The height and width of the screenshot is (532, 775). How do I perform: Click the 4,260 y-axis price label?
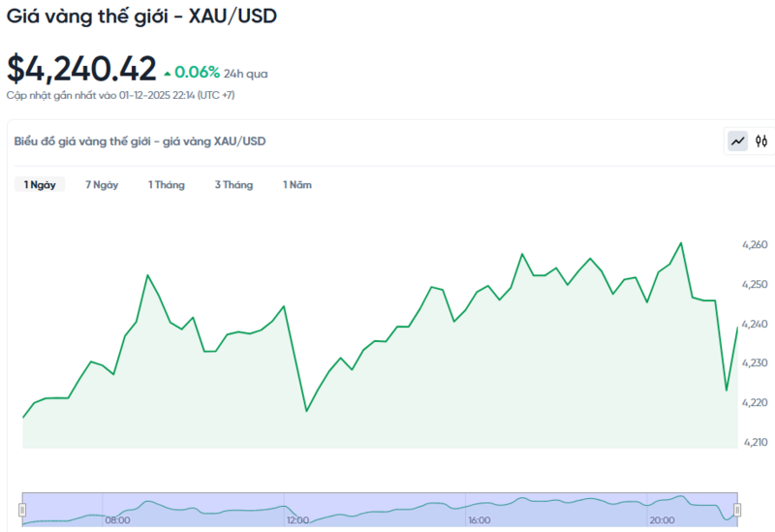[756, 245]
